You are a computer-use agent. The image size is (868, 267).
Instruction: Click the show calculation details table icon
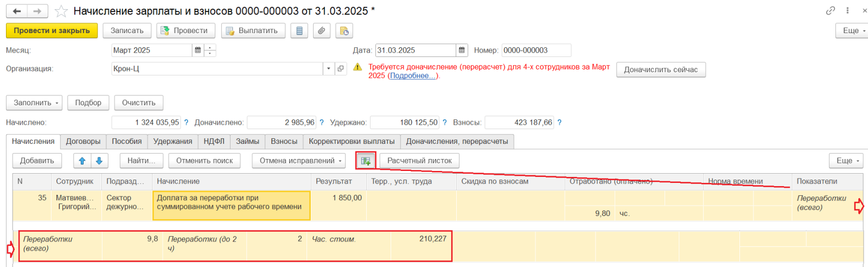(366, 161)
